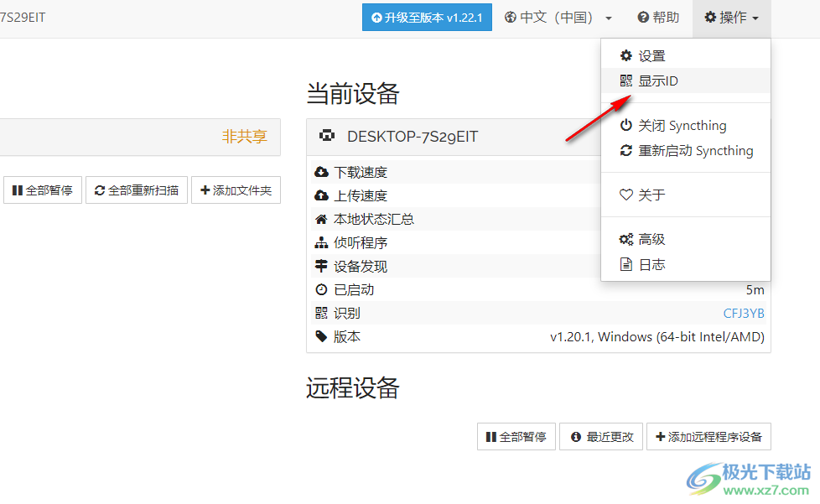This screenshot has height=504, width=820.
Task: Click the heart icon beside 关于
Action: click(x=626, y=195)
